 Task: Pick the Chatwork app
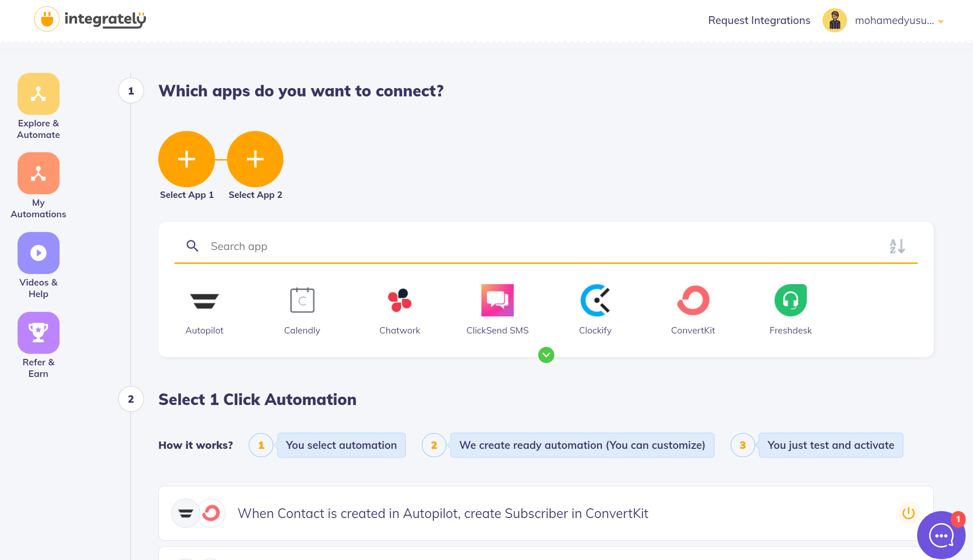(x=399, y=301)
